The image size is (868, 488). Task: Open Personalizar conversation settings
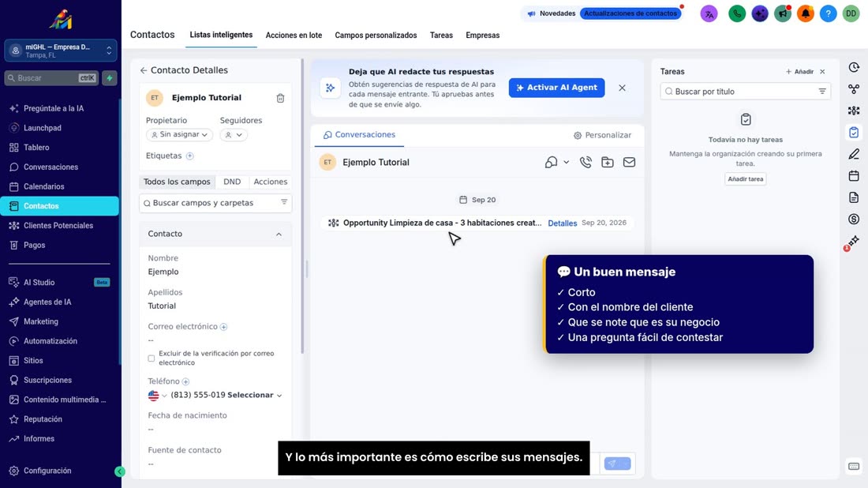click(602, 135)
